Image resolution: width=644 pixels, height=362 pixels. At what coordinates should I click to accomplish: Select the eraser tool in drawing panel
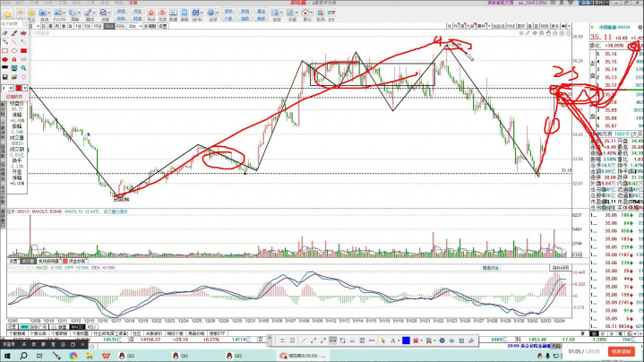point(4,33)
